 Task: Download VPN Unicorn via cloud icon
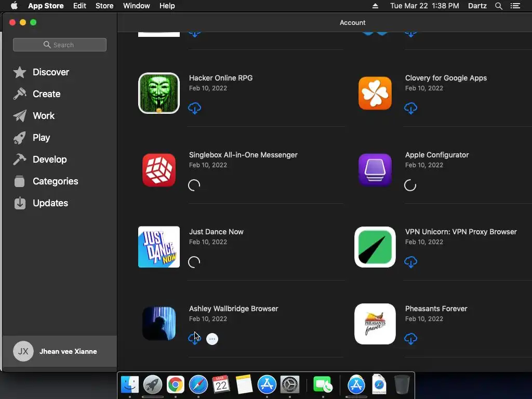tap(410, 262)
